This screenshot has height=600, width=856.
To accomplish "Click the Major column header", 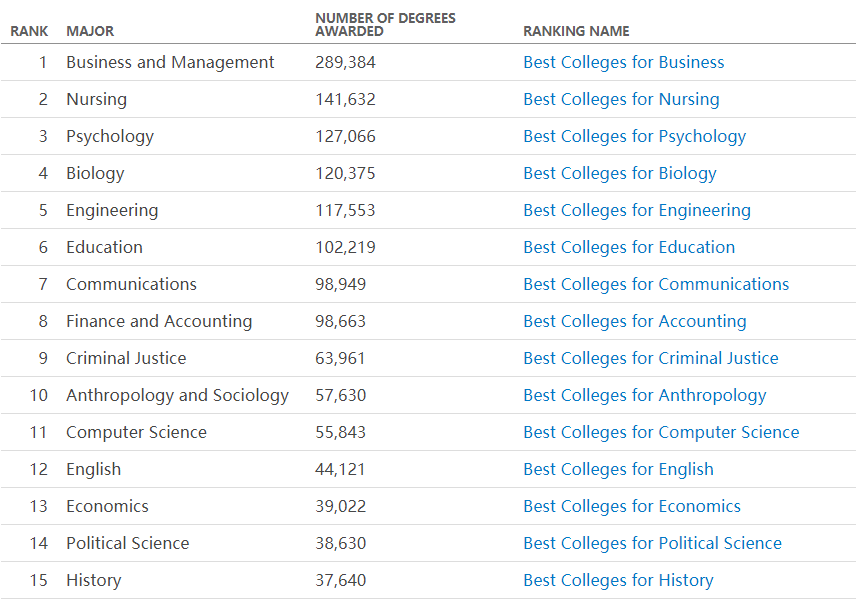I will 90,31.
